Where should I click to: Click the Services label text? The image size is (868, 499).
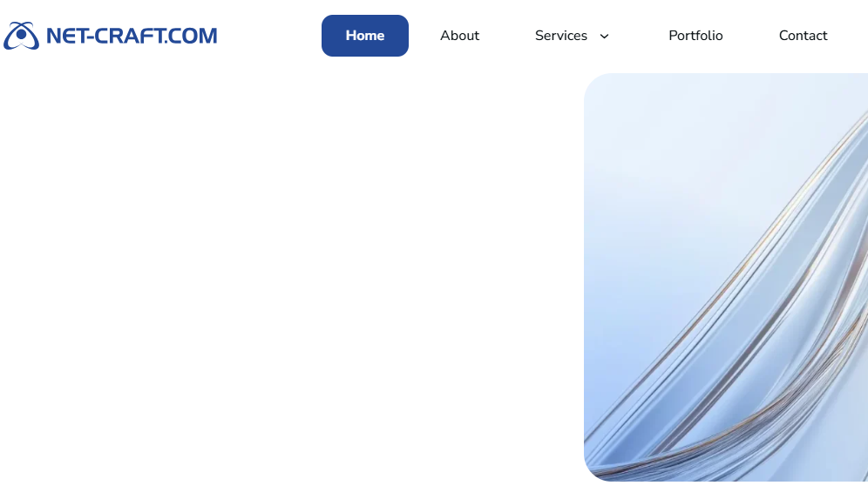pos(560,36)
